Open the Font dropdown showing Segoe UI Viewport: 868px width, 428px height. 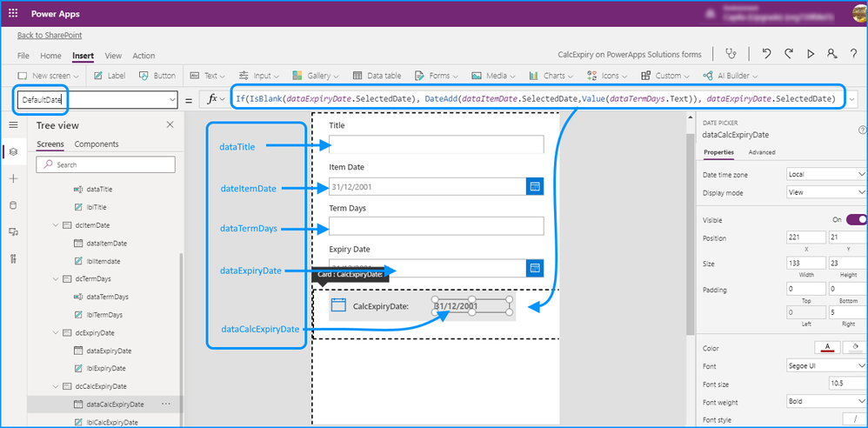click(x=826, y=366)
